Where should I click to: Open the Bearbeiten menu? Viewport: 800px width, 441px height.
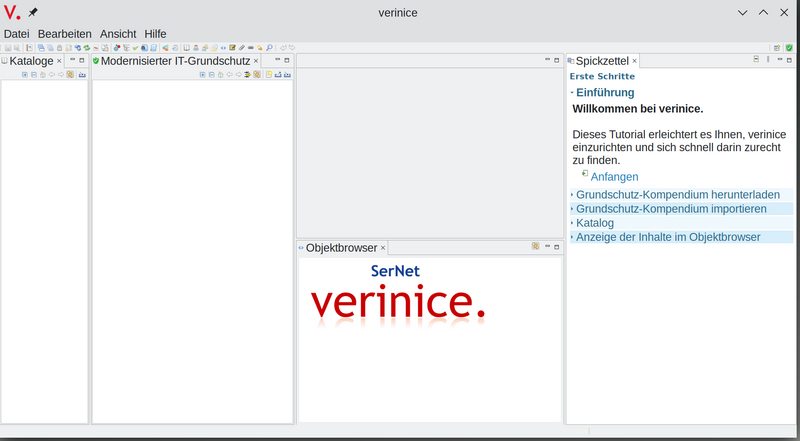pyautogui.click(x=65, y=34)
